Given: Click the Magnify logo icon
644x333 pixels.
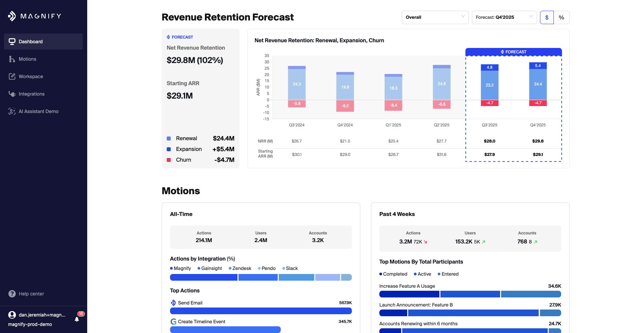Looking at the screenshot, I should tap(12, 16).
